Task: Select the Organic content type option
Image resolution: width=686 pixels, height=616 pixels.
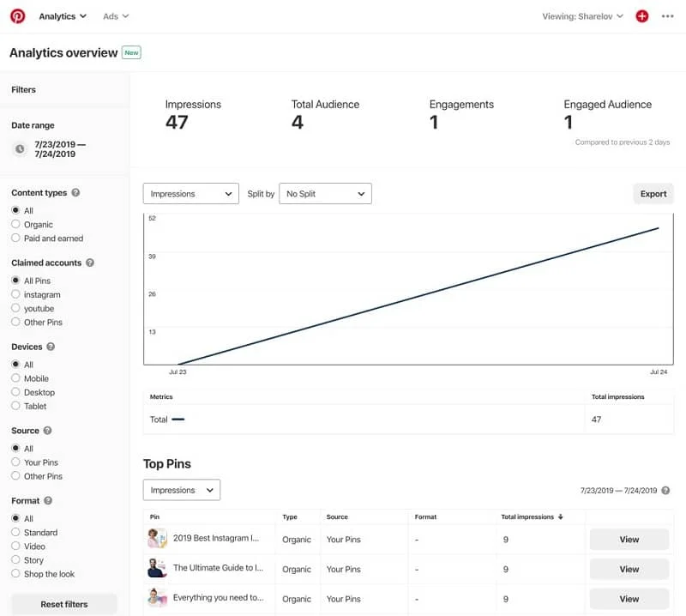Action: [15, 225]
